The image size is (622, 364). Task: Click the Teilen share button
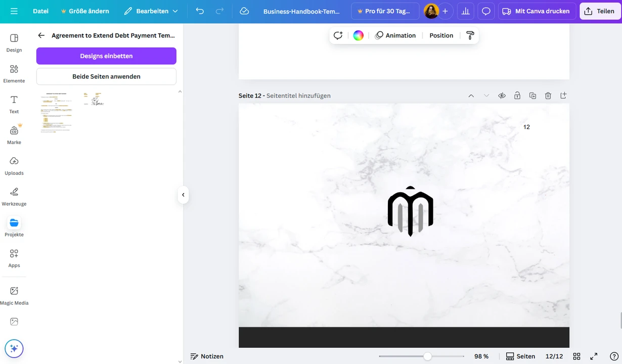pos(600,11)
